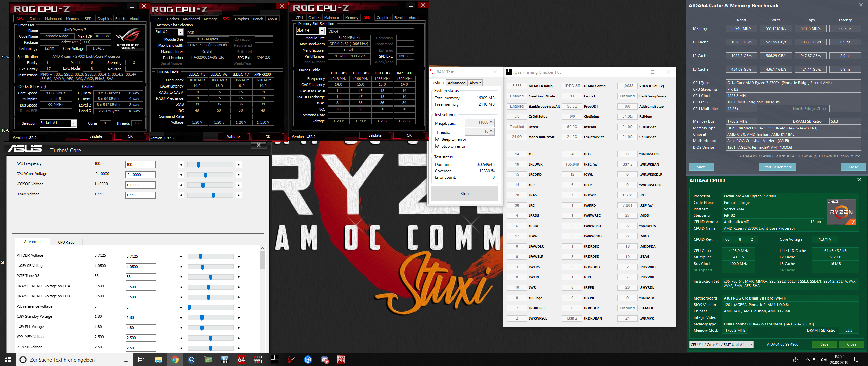Switch to the Caches tab in the first CPU-Z window
Viewport: 868px width, 366px height.
click(35, 19)
